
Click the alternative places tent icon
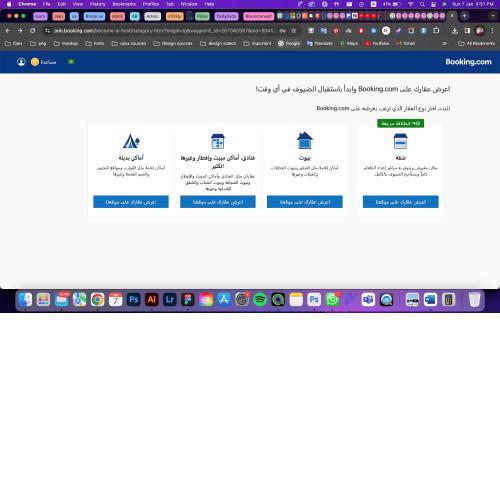click(131, 141)
